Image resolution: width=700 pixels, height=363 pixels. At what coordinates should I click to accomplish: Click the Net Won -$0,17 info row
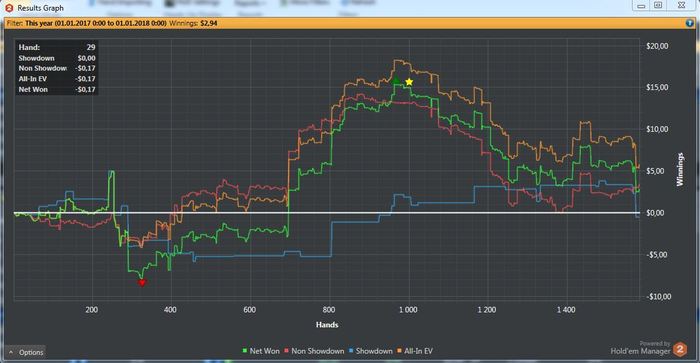point(57,89)
